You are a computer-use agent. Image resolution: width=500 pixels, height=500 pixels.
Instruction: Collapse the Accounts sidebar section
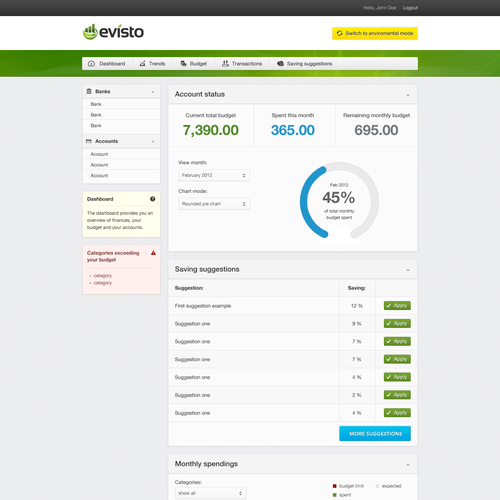point(153,141)
